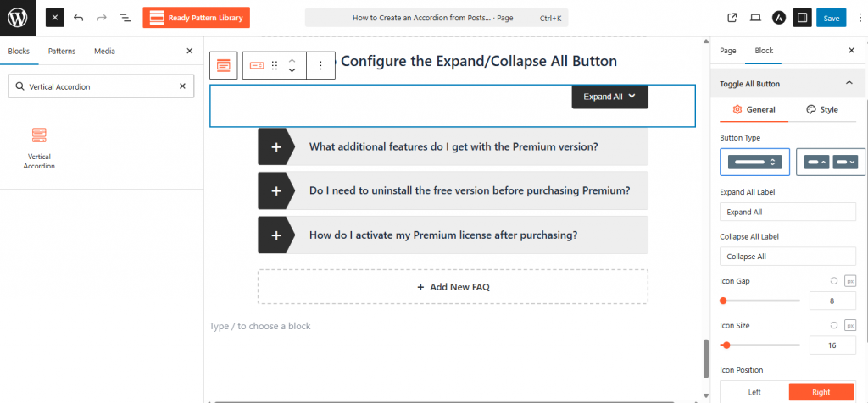Open block options three-dot menu
The height and width of the screenshot is (403, 868).
(320, 64)
